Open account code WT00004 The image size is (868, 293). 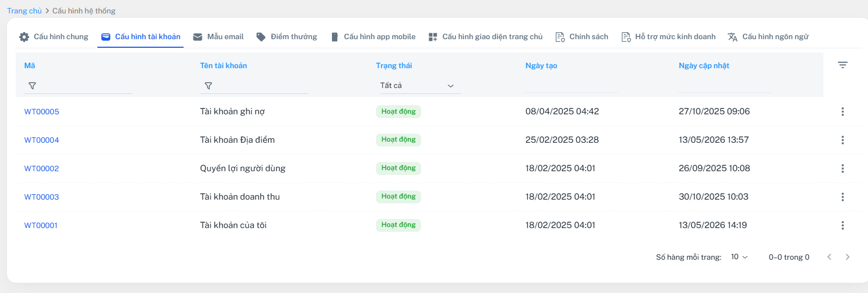click(x=41, y=140)
